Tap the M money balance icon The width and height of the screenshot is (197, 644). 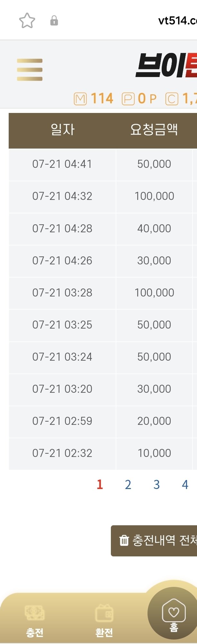pyautogui.click(x=80, y=99)
